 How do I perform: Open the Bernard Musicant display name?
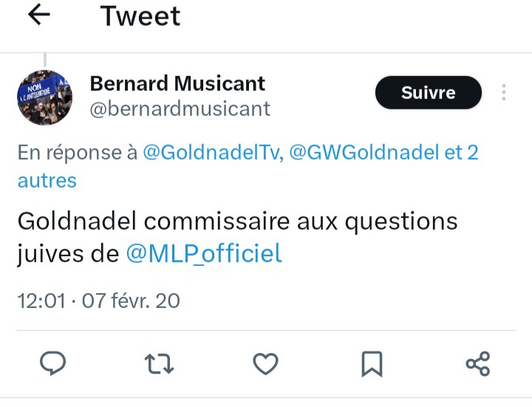[x=177, y=83]
